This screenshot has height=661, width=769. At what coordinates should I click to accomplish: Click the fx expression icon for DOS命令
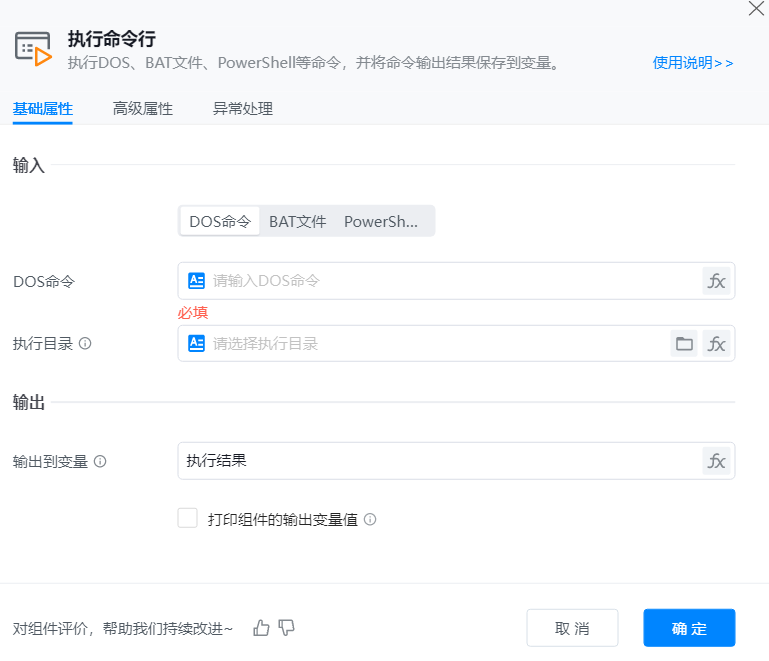click(x=716, y=281)
